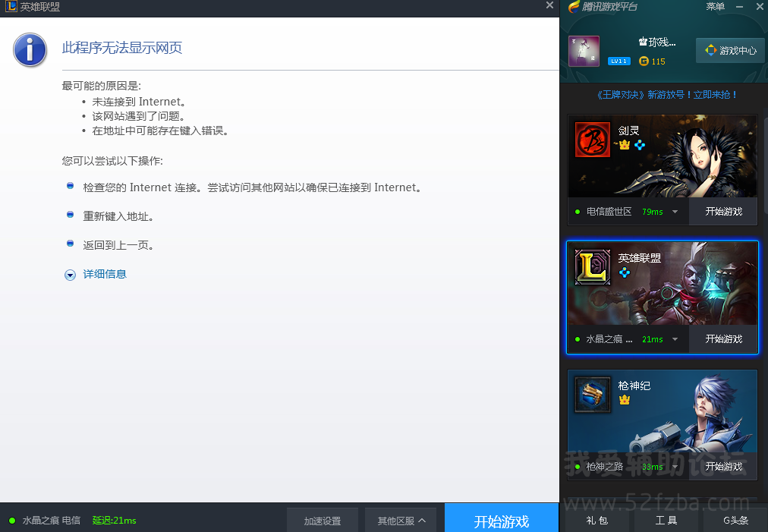Viewport: 768px width, 532px height.
Task: Click the 枪神纪 gun logo icon
Action: pyautogui.click(x=593, y=395)
